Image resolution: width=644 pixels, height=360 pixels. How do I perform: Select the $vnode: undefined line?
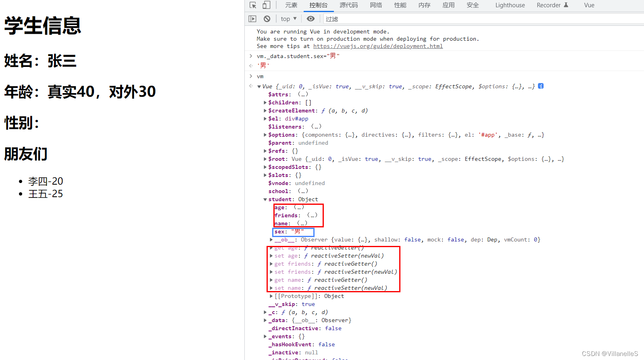point(296,183)
